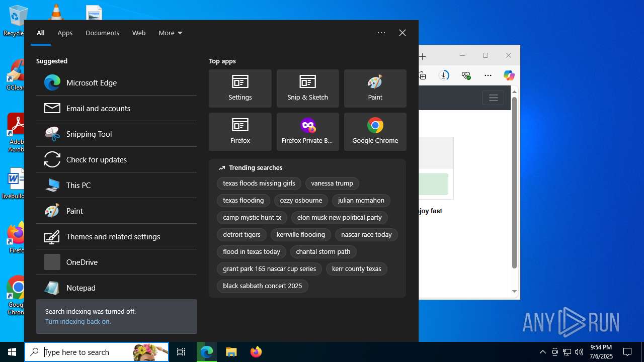The height and width of the screenshot is (362, 644).
Task: Open Task View on taskbar
Action: (181, 352)
